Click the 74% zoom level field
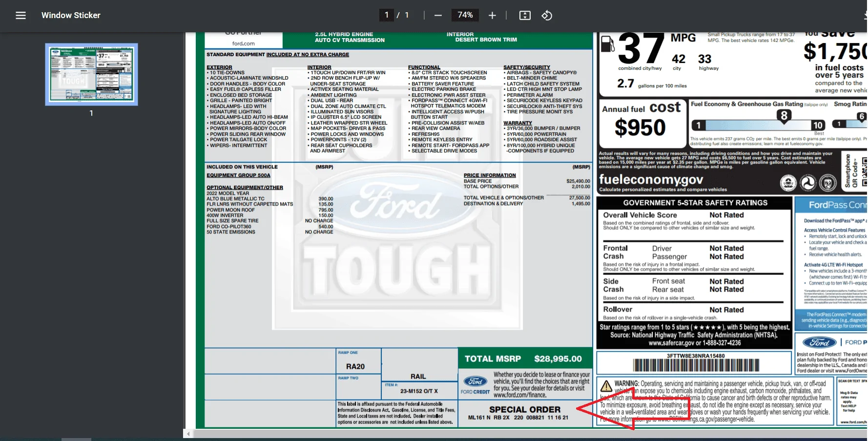 (x=465, y=15)
